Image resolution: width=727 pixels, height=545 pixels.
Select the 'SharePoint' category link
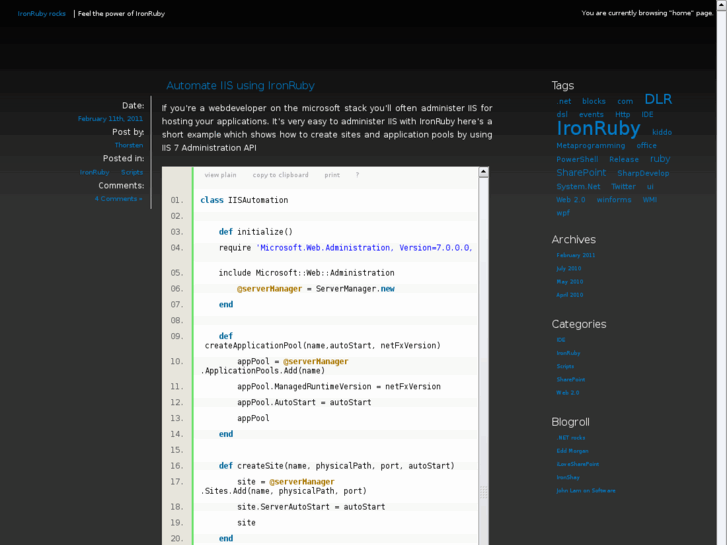(x=571, y=379)
